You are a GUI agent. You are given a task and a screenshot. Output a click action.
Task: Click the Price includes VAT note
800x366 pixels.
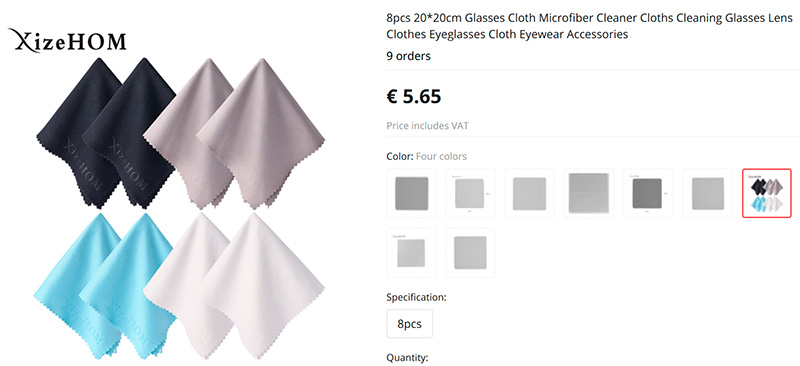click(427, 126)
